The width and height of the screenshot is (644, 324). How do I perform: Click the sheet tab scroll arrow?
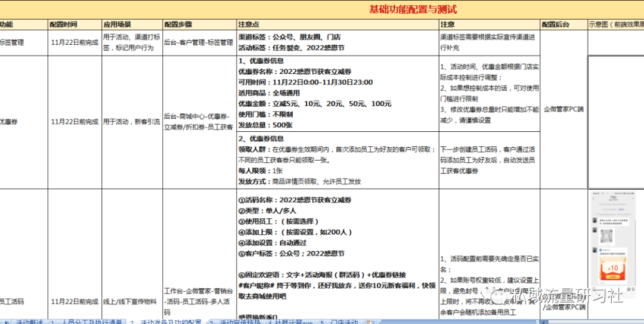click(7, 322)
